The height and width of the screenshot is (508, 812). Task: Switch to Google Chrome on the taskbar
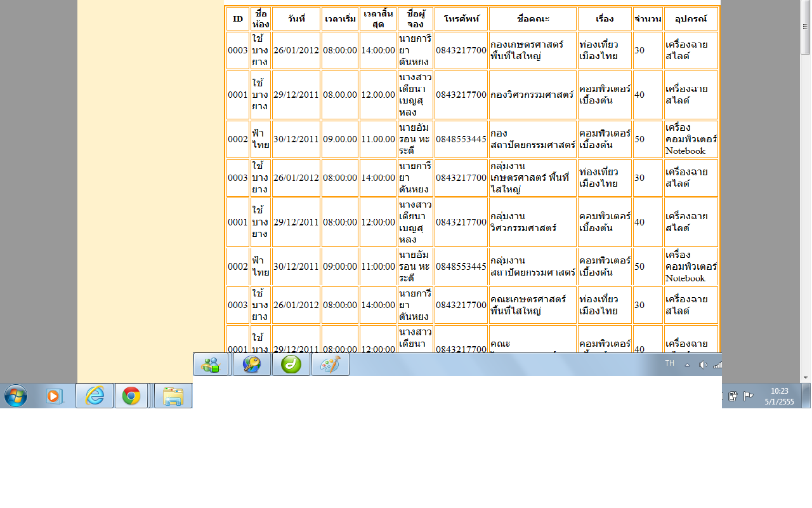[x=131, y=396]
